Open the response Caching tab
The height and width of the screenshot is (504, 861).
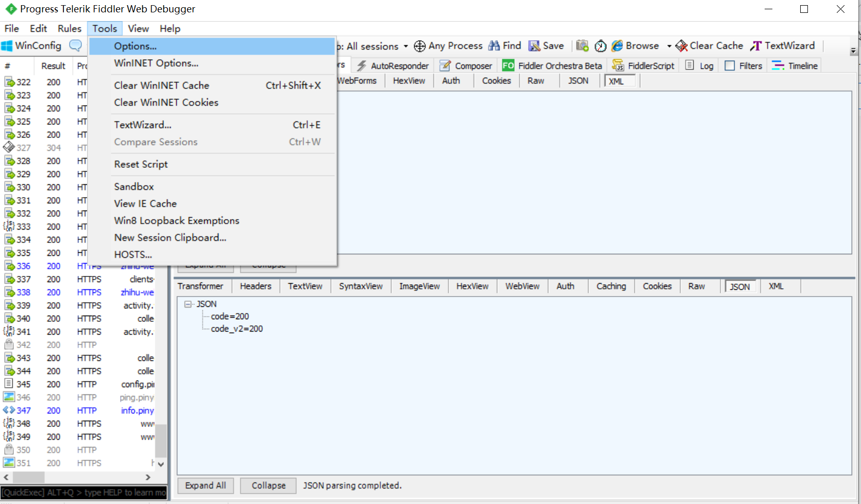click(x=611, y=286)
